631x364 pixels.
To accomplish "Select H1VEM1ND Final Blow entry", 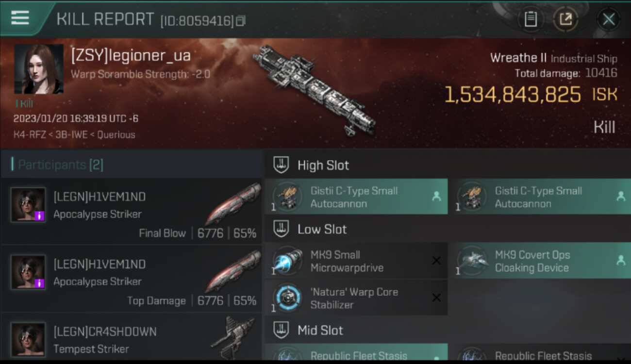I will point(131,211).
